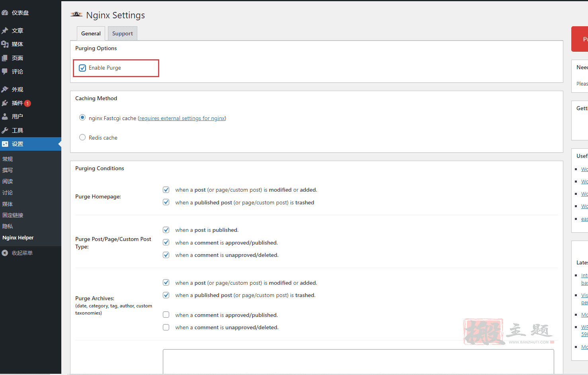
Task: Click the paintbrush icon beside 外观
Action: click(5, 89)
